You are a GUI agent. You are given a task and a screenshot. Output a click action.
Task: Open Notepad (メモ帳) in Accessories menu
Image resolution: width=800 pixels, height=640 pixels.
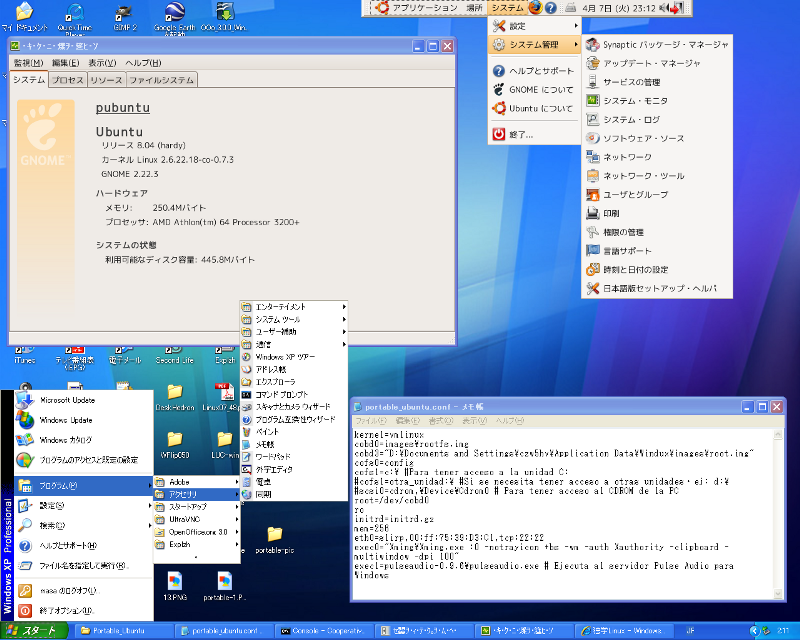tap(294, 445)
